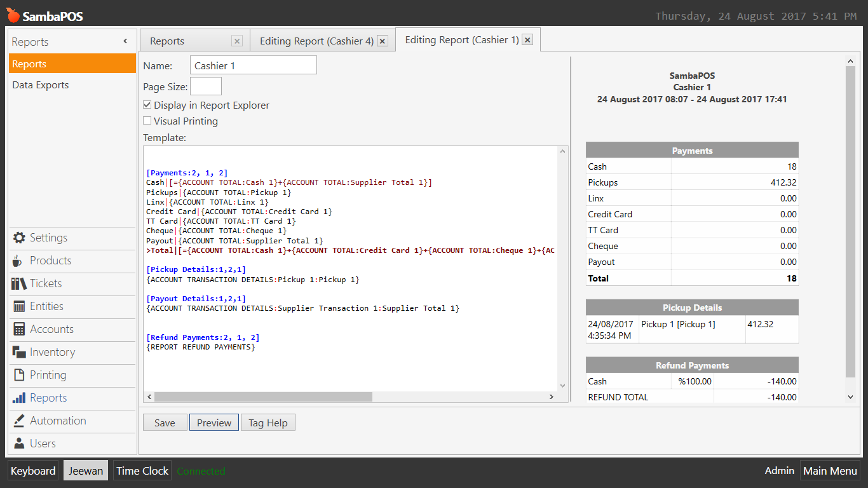
Task: Click the [Payout Details:1,2,1] template line
Action: pyautogui.click(x=196, y=299)
